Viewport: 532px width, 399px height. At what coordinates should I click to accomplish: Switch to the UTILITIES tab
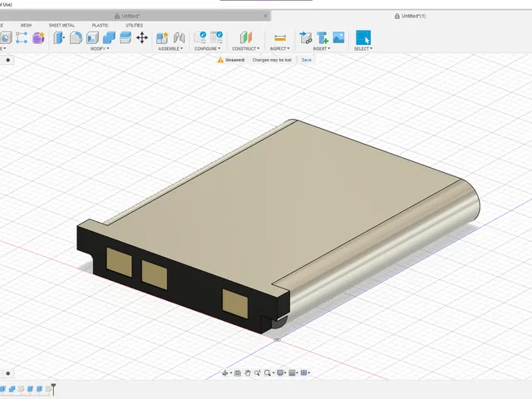pos(135,26)
